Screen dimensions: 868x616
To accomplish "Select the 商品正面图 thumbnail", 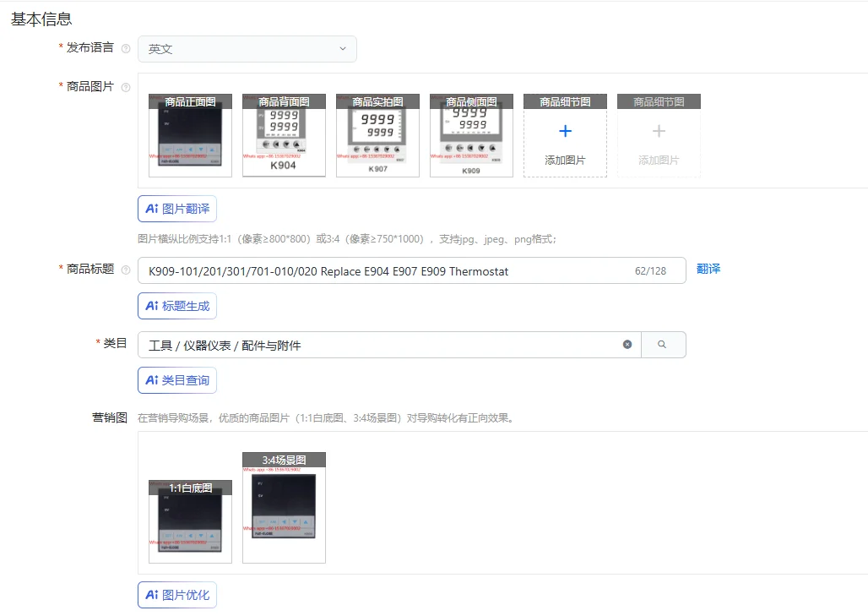I will coord(191,136).
